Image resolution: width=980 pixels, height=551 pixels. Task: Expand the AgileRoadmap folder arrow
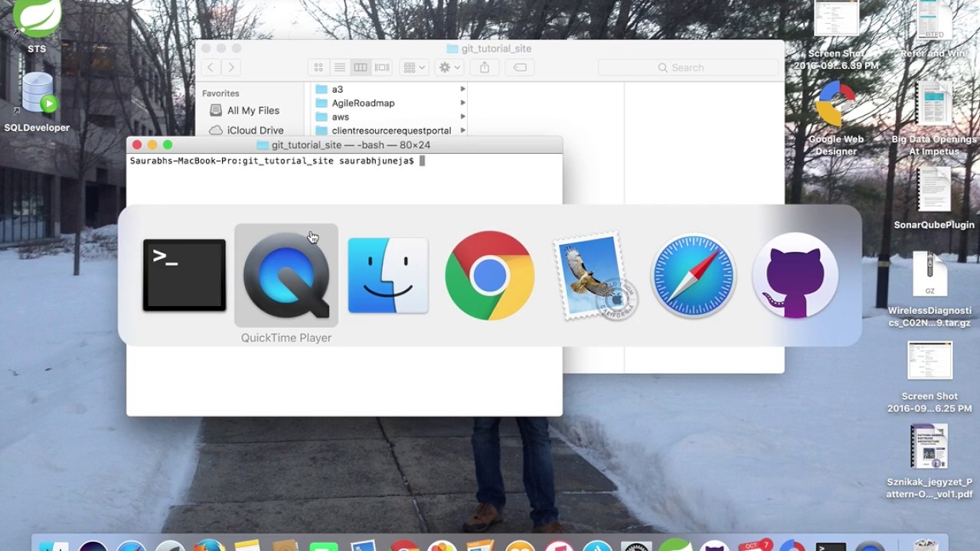click(462, 103)
